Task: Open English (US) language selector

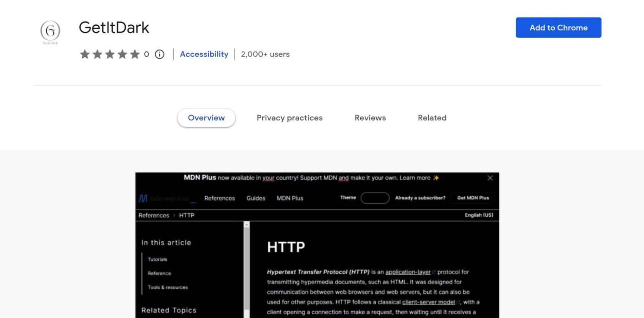Action: (x=479, y=215)
